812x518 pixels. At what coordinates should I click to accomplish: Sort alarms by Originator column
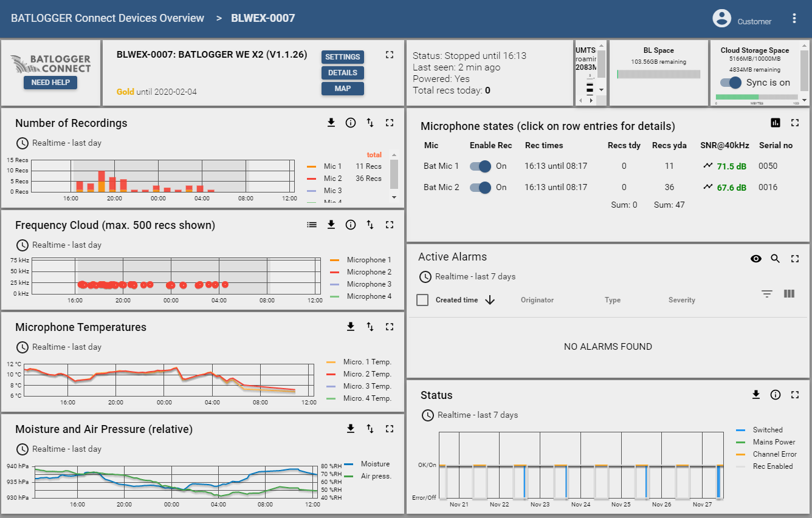(537, 300)
